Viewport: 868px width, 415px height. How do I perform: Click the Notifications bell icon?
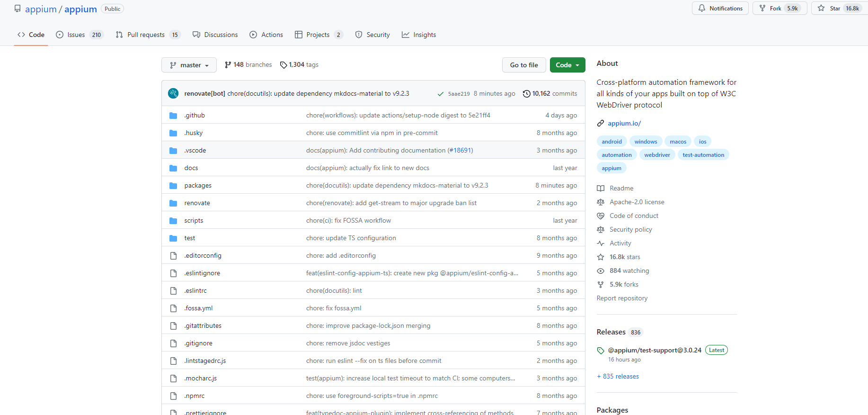click(702, 8)
